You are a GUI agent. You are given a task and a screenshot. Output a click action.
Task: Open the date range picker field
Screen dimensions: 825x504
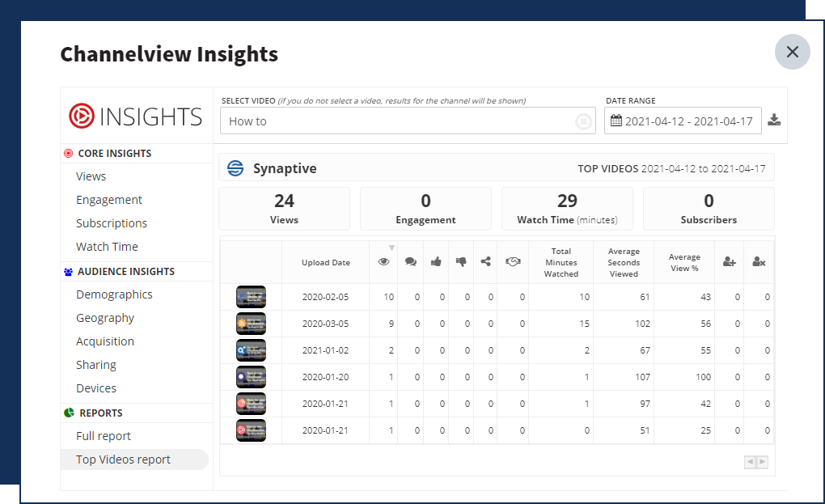[x=683, y=121]
